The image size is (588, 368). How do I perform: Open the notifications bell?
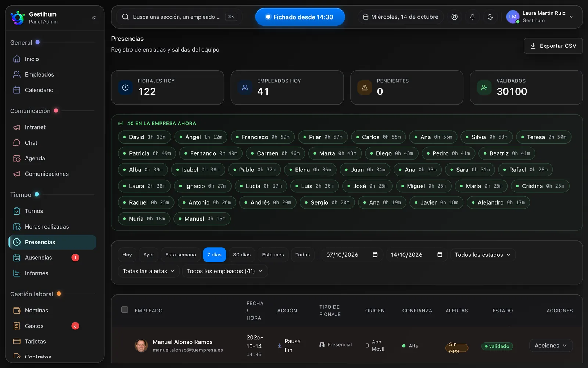click(x=472, y=17)
